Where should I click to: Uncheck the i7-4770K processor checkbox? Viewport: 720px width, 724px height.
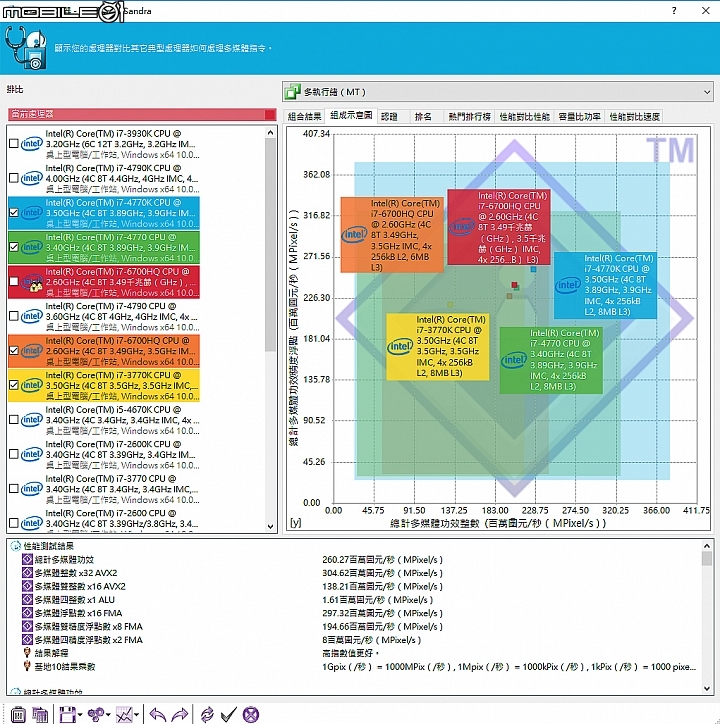[14, 212]
